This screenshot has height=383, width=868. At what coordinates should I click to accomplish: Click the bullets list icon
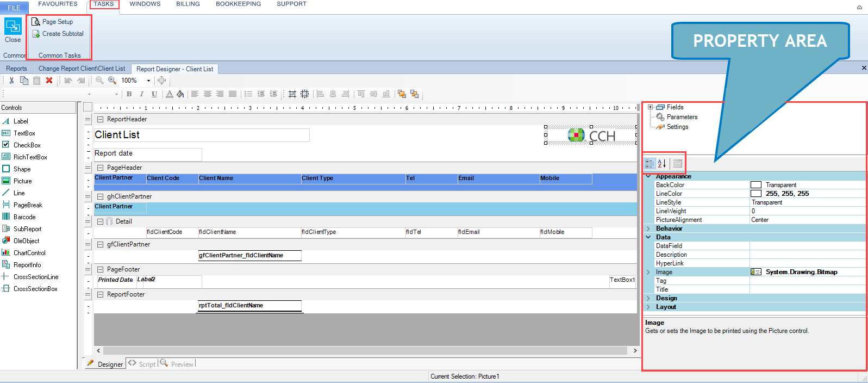click(x=248, y=94)
